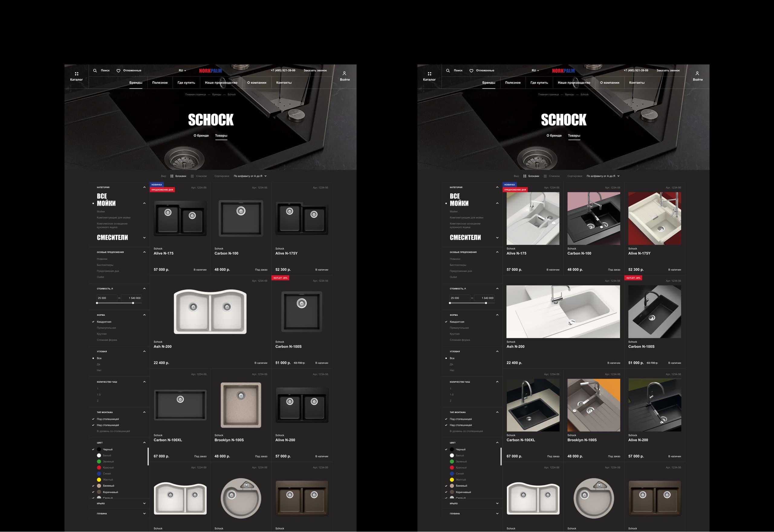Toggle the Бежевый color checkbox in left mockup
Screen dimensions: 774x532
(x=93, y=486)
